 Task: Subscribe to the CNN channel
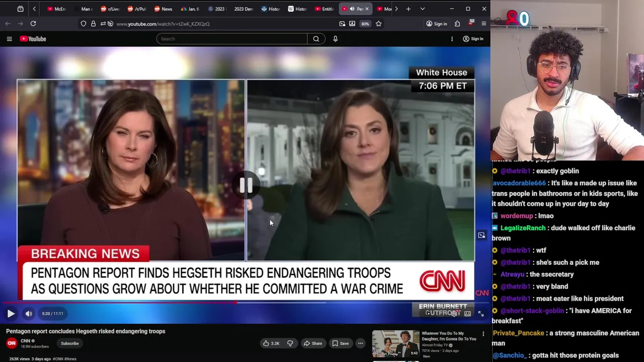tap(70, 343)
